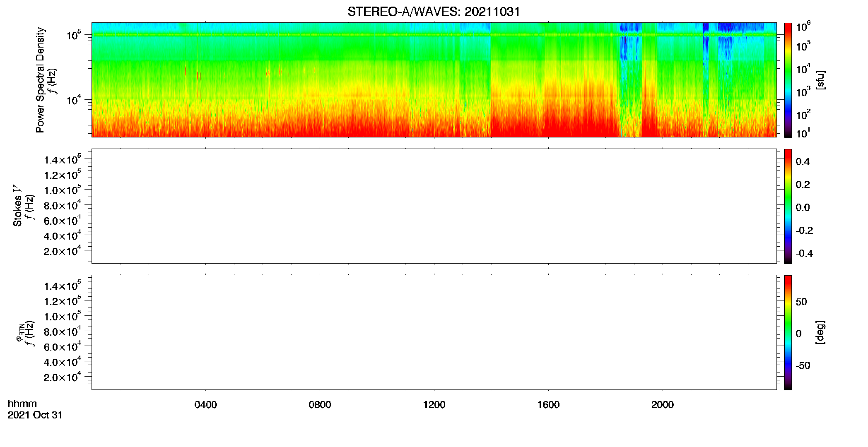Click the 50 label on degrees color bar
The height and width of the screenshot is (447, 868).
801,302
